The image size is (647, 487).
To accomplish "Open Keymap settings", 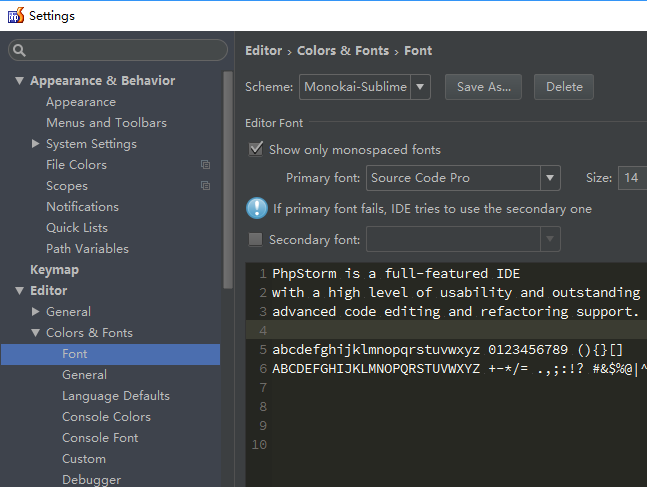I will 54,270.
